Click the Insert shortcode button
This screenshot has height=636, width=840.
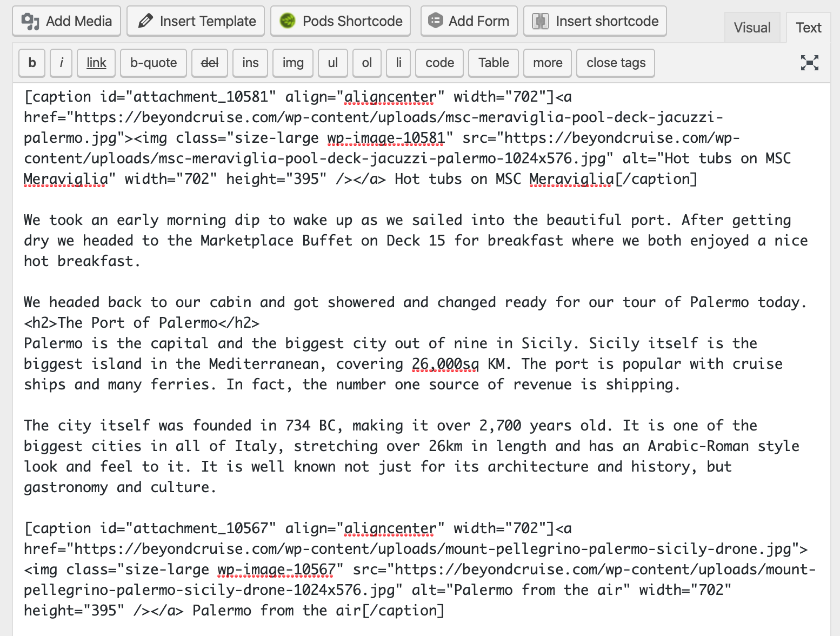point(594,21)
